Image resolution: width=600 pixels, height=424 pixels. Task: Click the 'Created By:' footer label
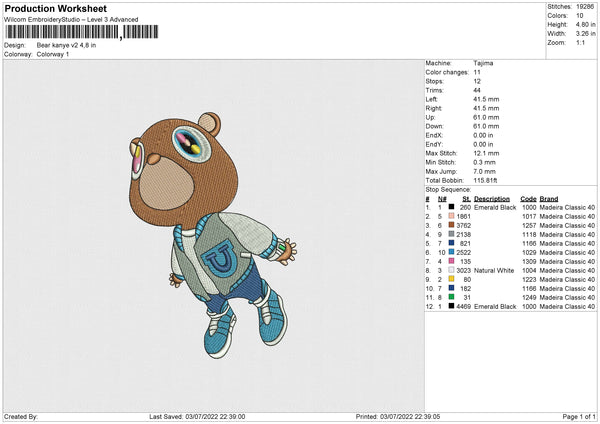click(21, 417)
